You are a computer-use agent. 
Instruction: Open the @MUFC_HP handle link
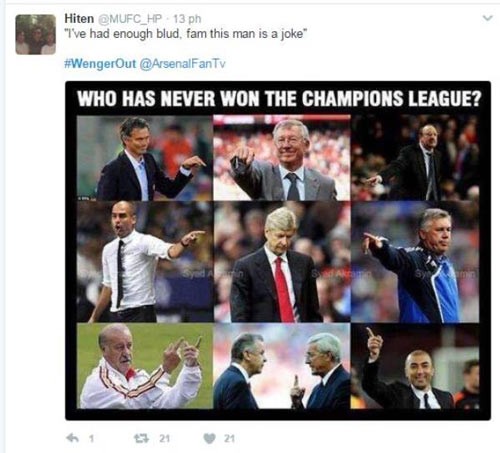(x=130, y=19)
